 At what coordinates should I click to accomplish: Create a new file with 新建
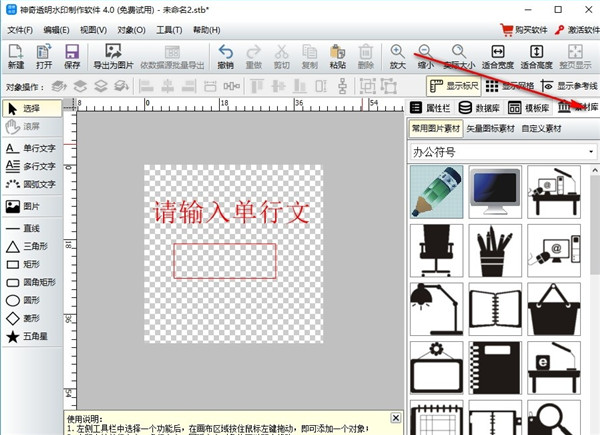(16, 56)
